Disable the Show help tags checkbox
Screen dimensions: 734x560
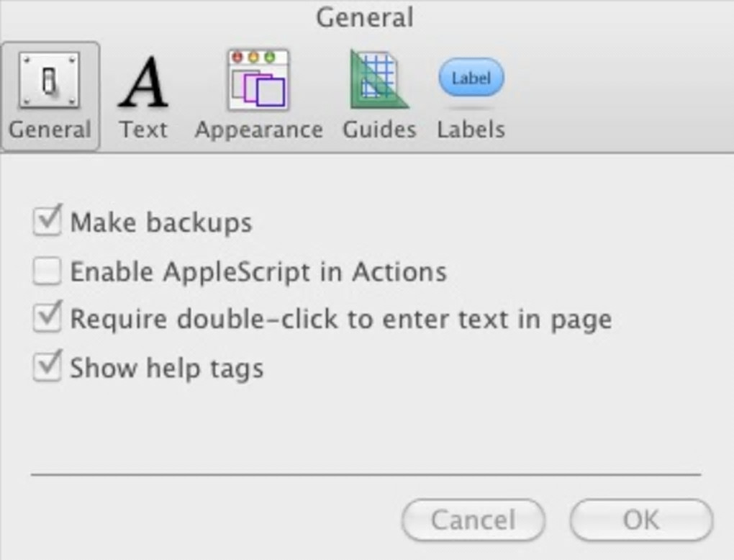pos(47,368)
